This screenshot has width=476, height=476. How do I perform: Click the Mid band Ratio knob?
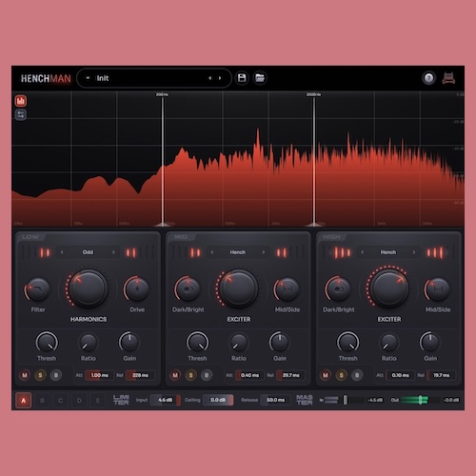239,343
